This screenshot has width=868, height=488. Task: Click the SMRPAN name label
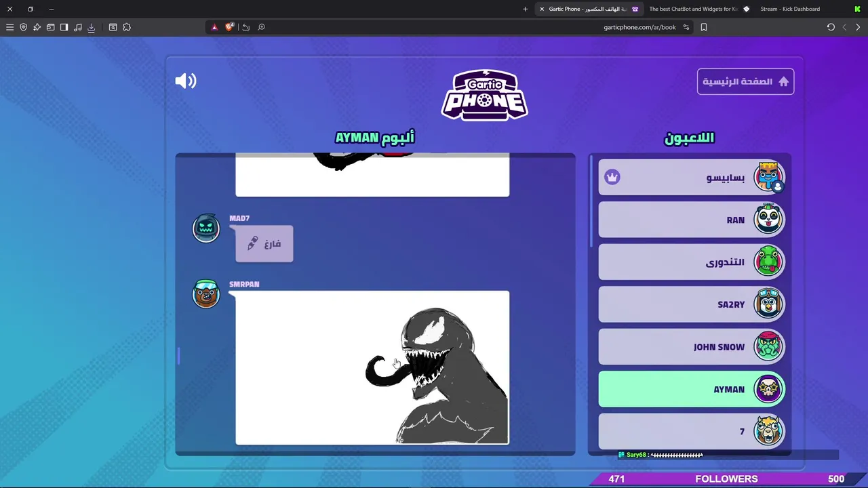pos(244,285)
